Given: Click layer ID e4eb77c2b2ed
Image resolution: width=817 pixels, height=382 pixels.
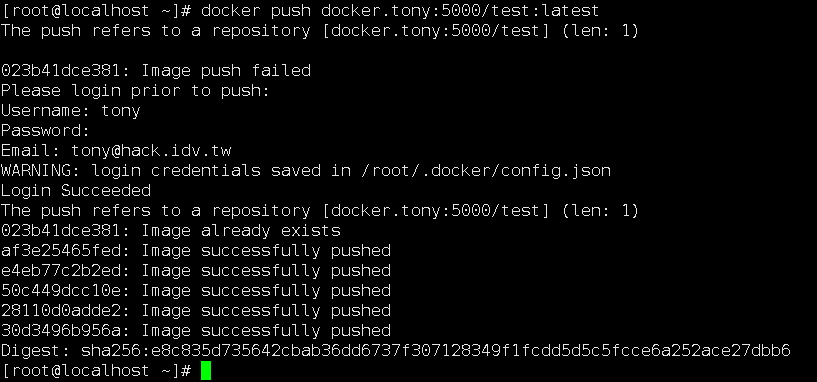Looking at the screenshot, I should [x=65, y=270].
